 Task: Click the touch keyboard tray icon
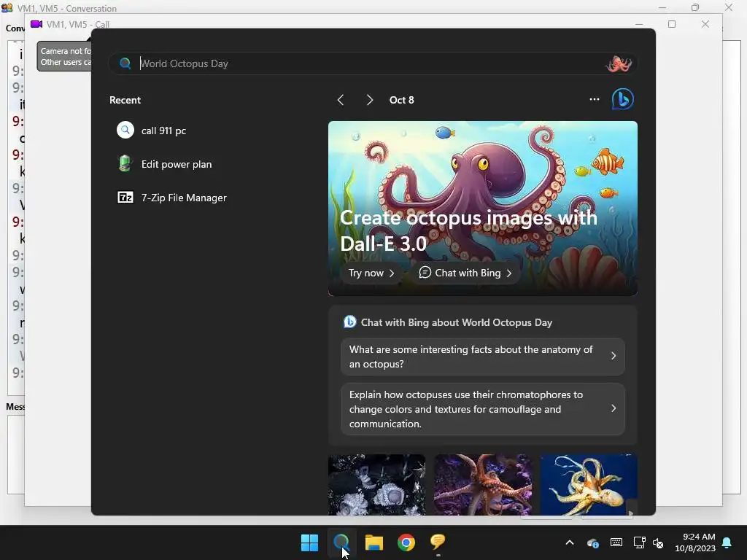(616, 542)
